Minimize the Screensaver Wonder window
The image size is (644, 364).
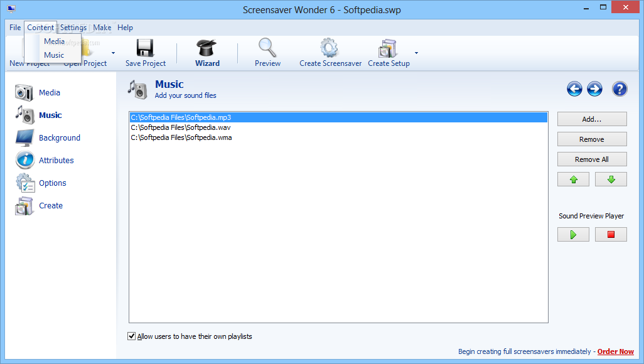586,8
